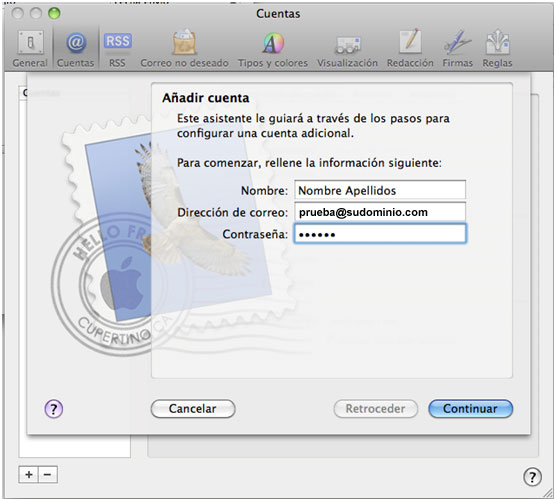
Task: Add account with the plus button
Action: (29, 474)
